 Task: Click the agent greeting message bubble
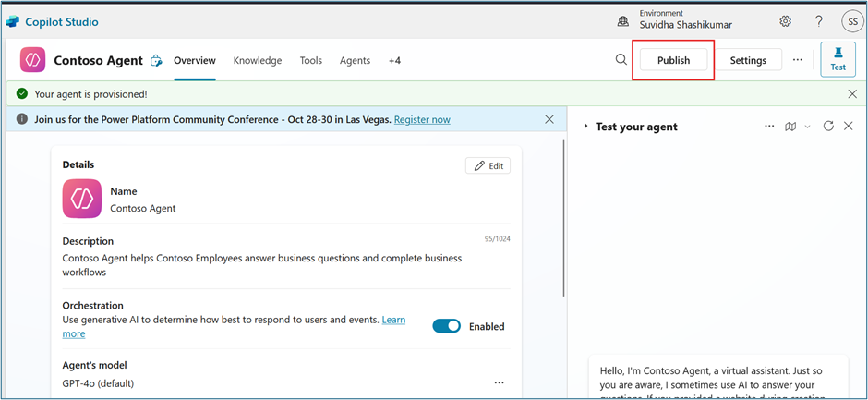[x=718, y=377]
